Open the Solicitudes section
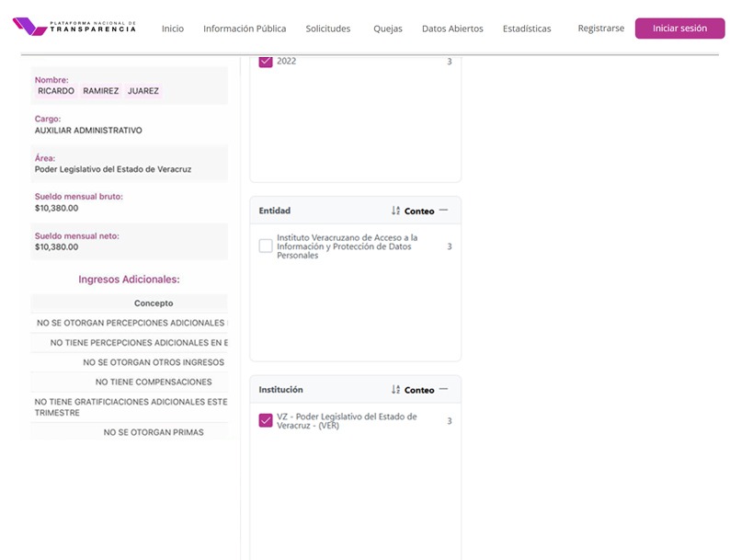The image size is (730, 560). click(x=328, y=29)
